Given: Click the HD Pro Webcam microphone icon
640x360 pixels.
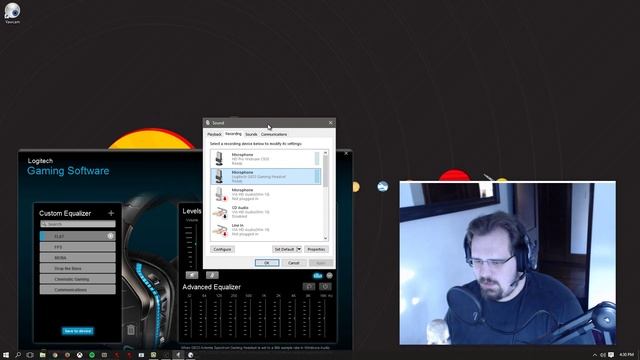Looking at the screenshot, I should click(x=219, y=158).
